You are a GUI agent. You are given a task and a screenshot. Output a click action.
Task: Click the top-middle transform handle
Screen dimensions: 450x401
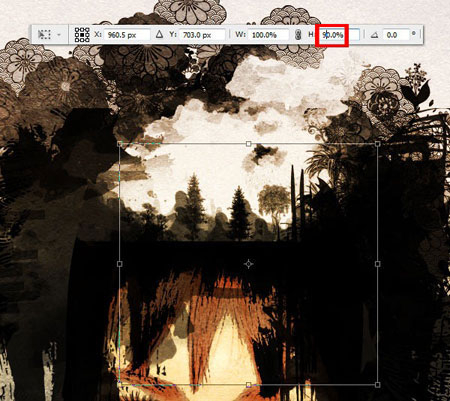[x=248, y=144]
